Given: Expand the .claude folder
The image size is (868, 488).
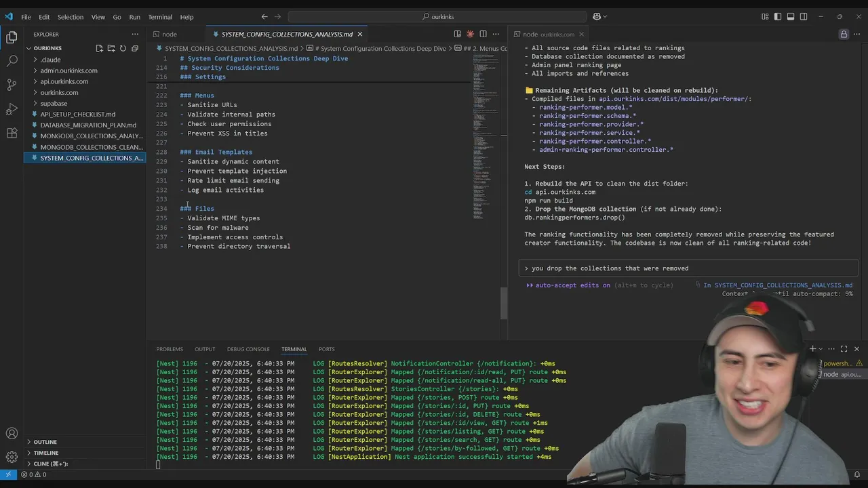Looking at the screenshot, I should point(85,60).
